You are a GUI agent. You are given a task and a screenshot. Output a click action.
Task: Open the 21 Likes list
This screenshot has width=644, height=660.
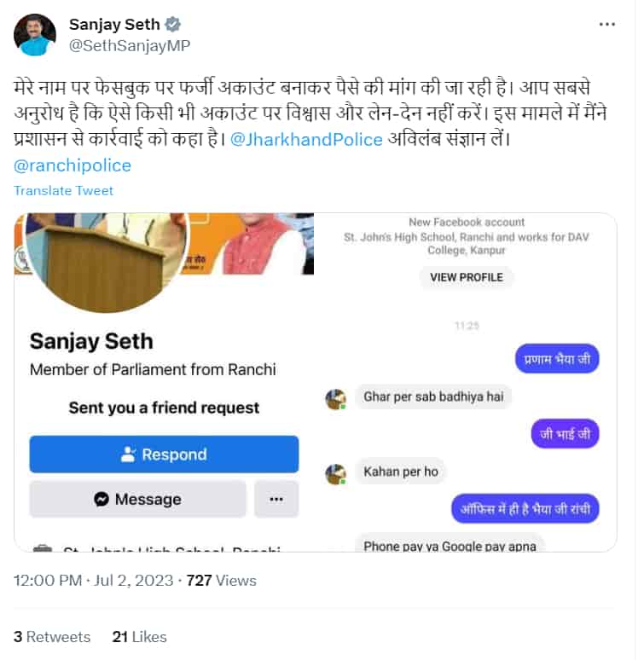pyautogui.click(x=139, y=637)
